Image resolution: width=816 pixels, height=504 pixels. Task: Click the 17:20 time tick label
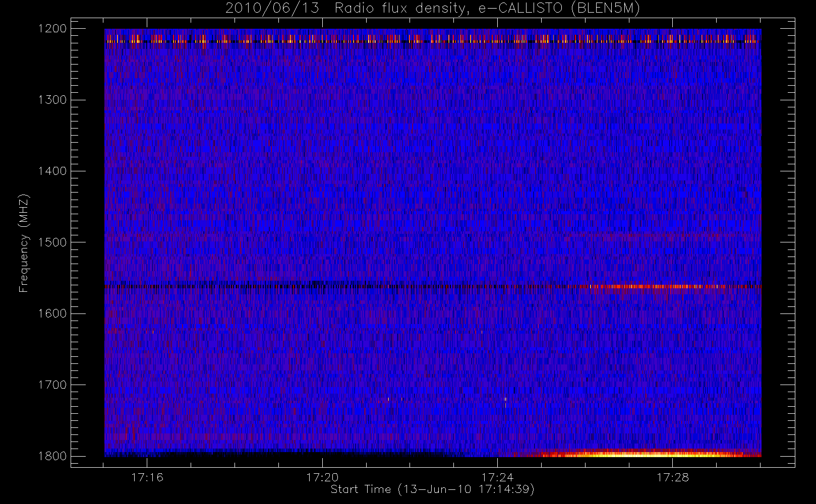(x=322, y=477)
